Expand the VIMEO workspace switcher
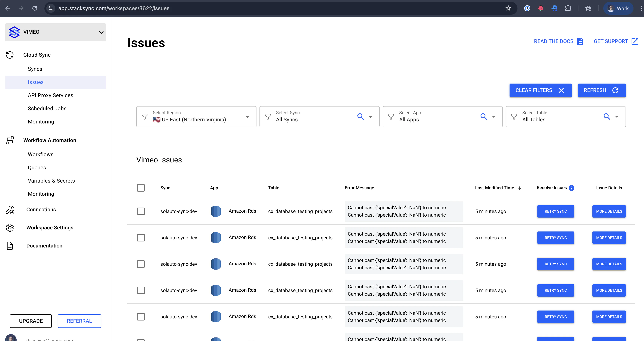 point(56,32)
